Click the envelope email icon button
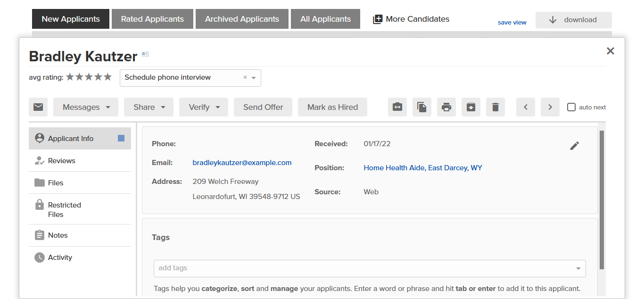 pyautogui.click(x=38, y=107)
